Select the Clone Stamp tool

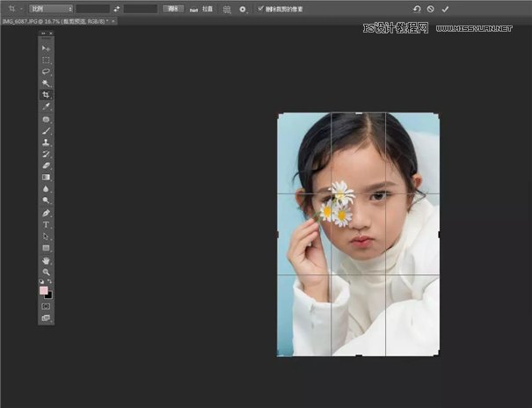coord(46,142)
